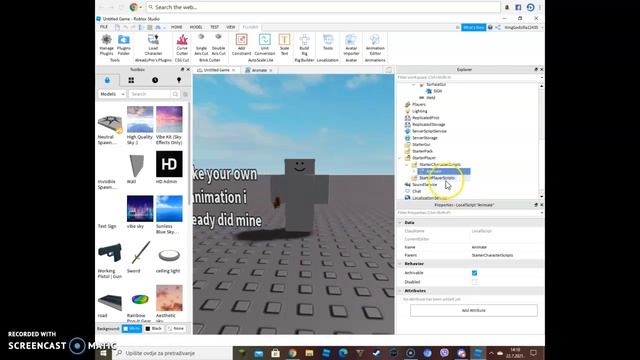Open quick access toolbar dropdown arrow
The height and width of the screenshot is (360, 640).
point(164,27)
